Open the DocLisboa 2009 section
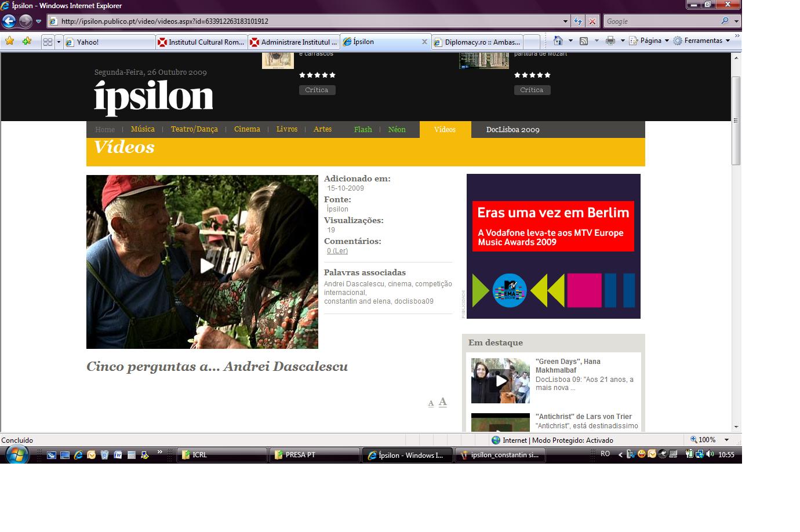The image size is (800, 532). (513, 129)
